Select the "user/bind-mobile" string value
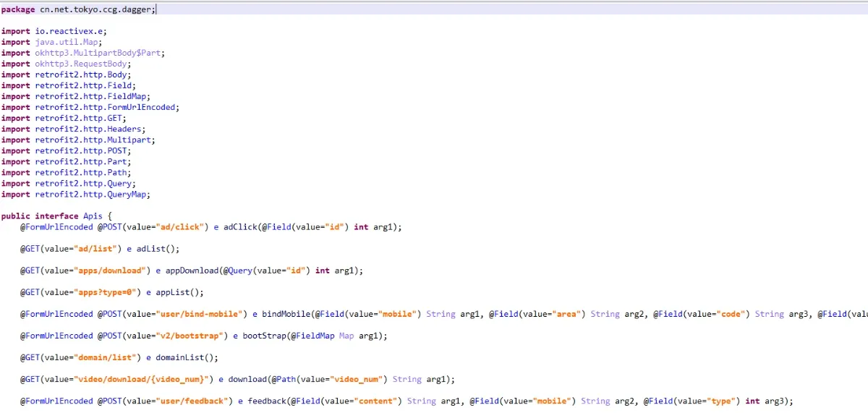The image size is (868, 413). tap(201, 313)
